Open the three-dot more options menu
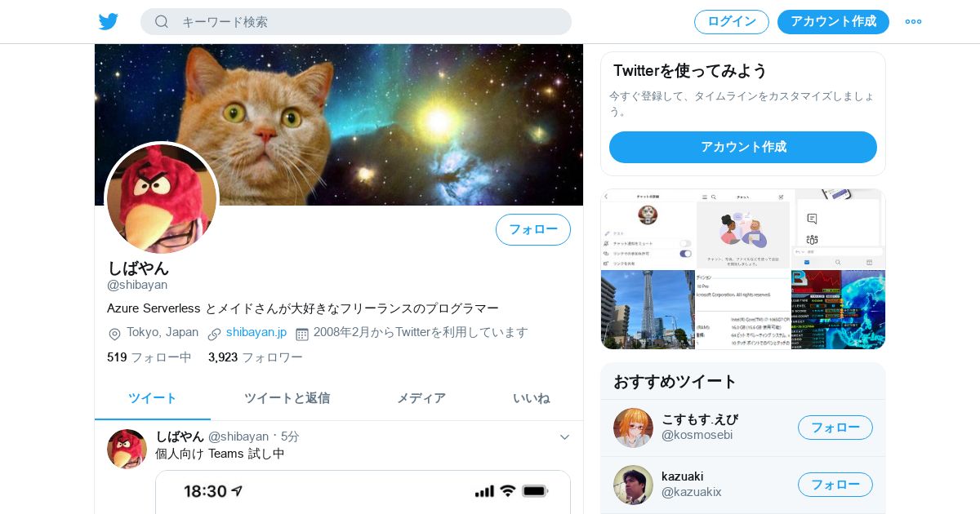This screenshot has width=980, height=514. [x=913, y=21]
